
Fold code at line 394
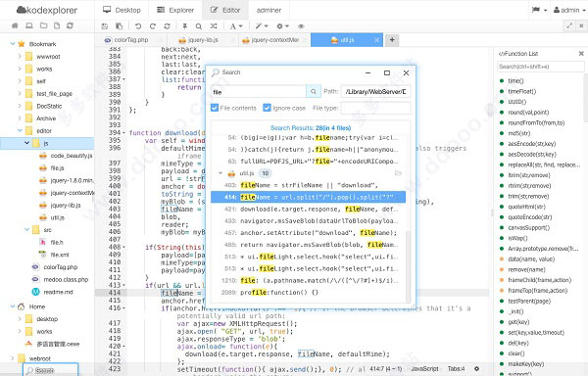pyautogui.click(x=124, y=133)
